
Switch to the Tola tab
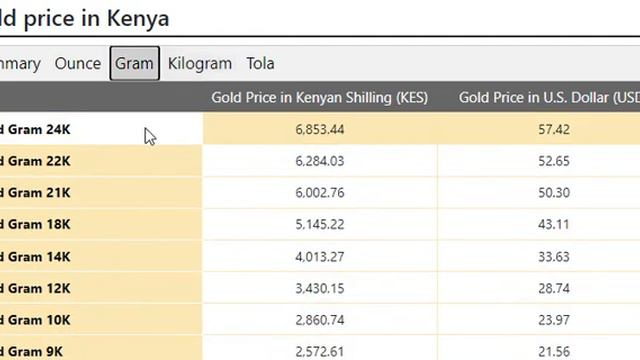(260, 64)
